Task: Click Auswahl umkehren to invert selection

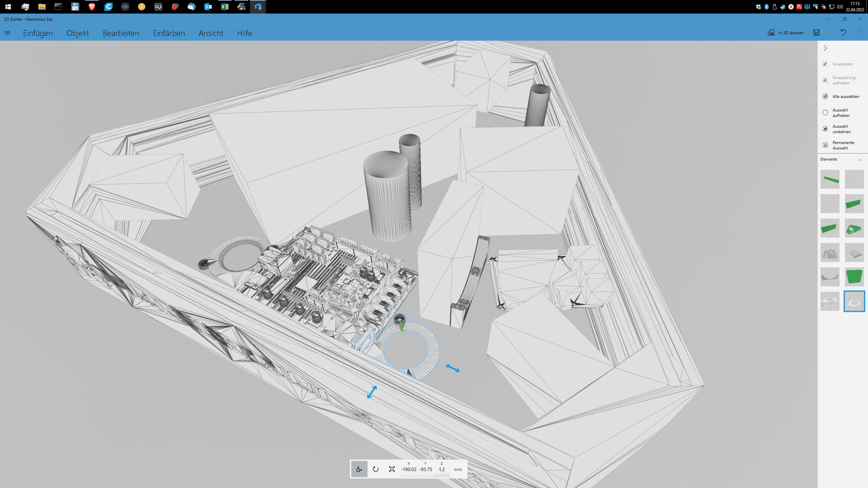Action: 841,129
